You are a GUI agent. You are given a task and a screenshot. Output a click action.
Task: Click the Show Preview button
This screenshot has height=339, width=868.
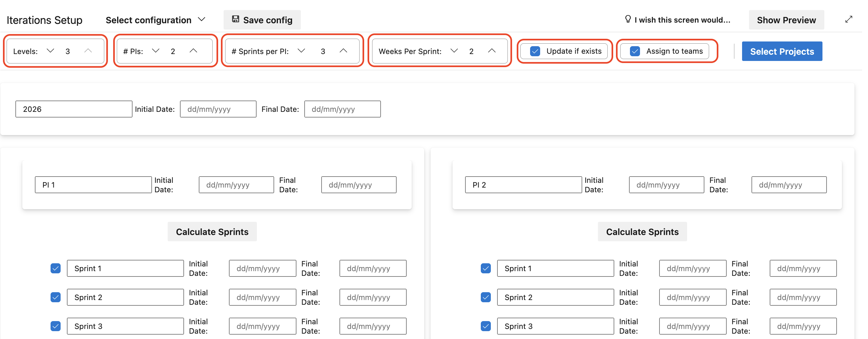click(786, 20)
